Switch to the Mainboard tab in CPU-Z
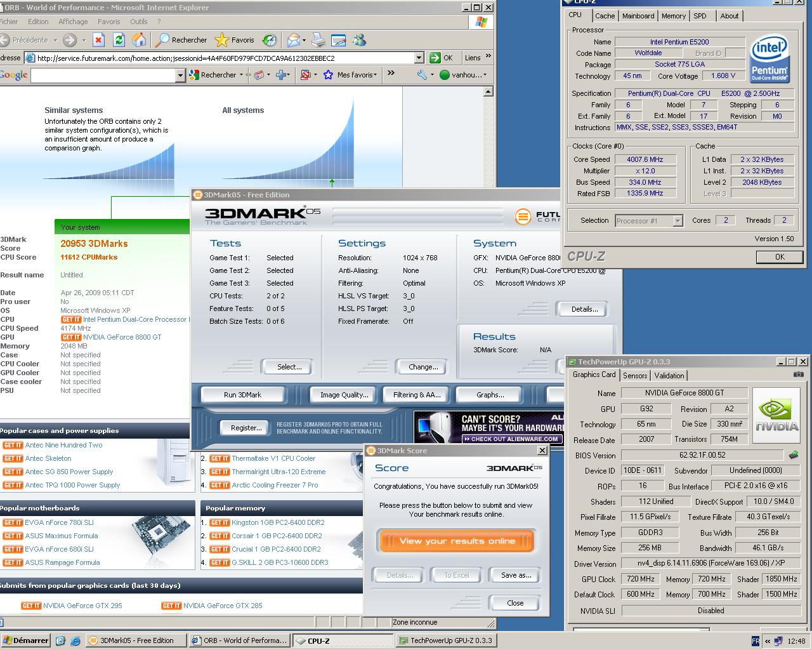 click(x=638, y=16)
